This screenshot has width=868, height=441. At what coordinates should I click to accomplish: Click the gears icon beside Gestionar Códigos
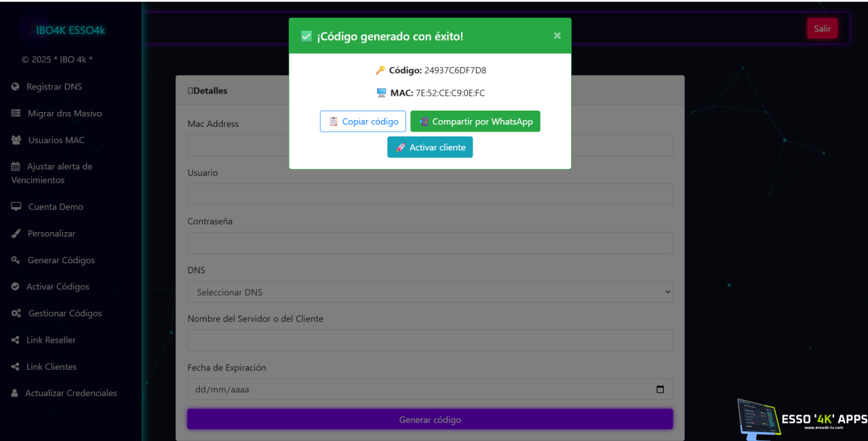tap(16, 313)
